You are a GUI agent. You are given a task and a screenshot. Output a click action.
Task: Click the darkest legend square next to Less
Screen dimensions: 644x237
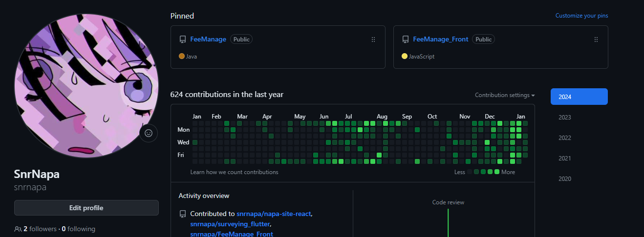pos(470,172)
